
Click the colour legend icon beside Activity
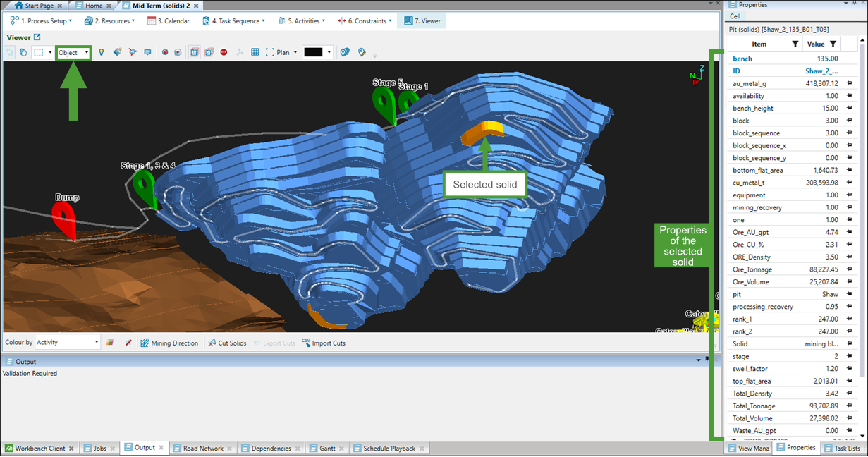tap(110, 343)
